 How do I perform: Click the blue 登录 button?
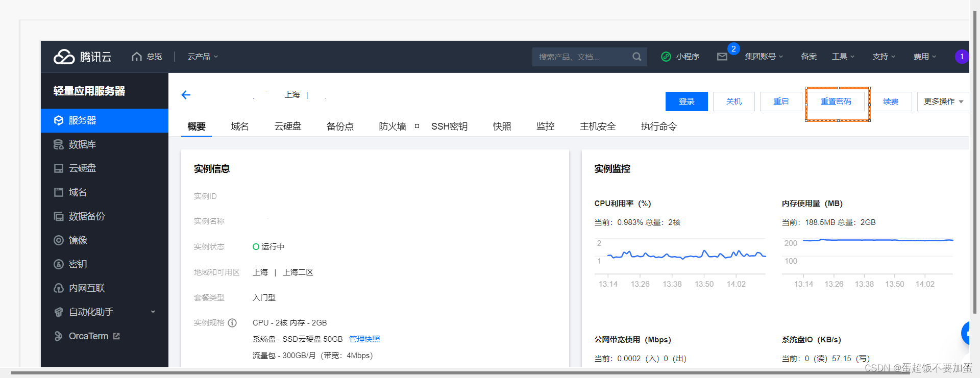pyautogui.click(x=687, y=102)
